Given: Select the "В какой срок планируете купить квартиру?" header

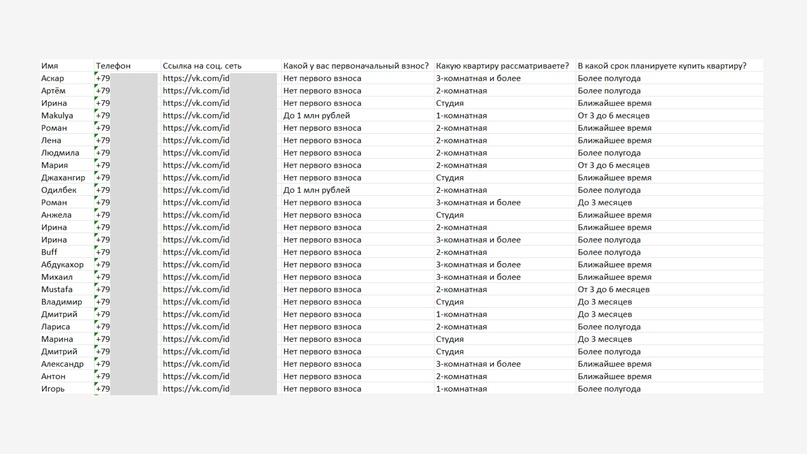Looking at the screenshot, I should [x=662, y=66].
